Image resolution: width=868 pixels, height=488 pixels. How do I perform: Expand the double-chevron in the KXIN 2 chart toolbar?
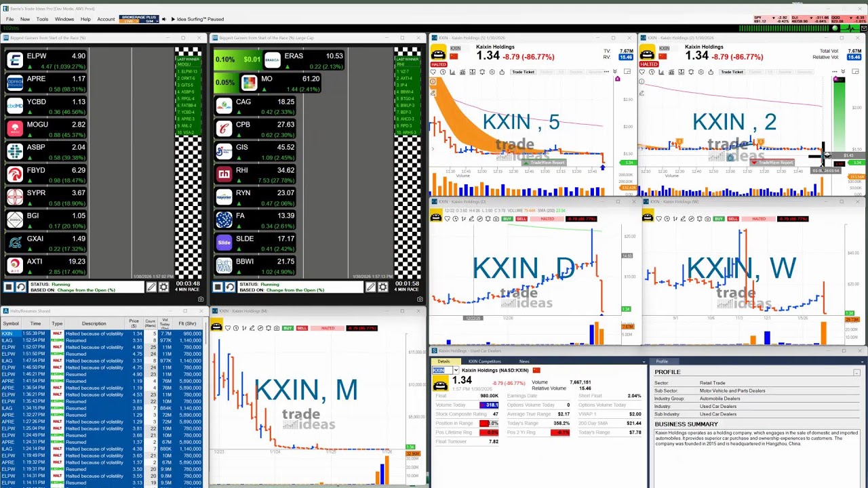843,72
